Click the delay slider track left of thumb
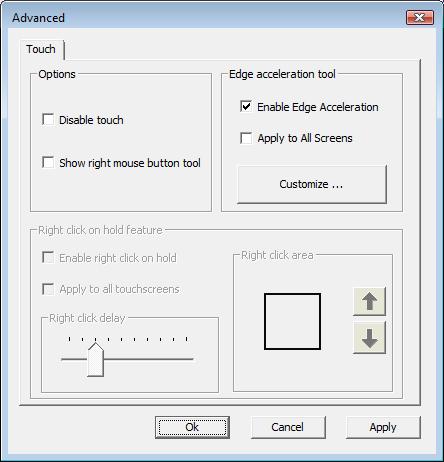Image resolution: width=444 pixels, height=462 pixels. 74,359
